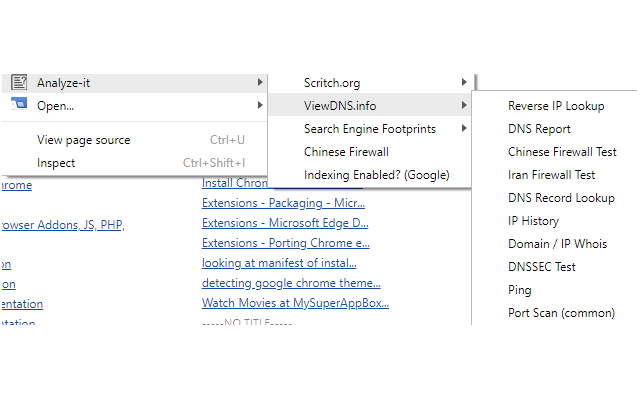Image resolution: width=640 pixels, height=400 pixels.
Task: Choose Open... in context menu
Action: coord(135,106)
